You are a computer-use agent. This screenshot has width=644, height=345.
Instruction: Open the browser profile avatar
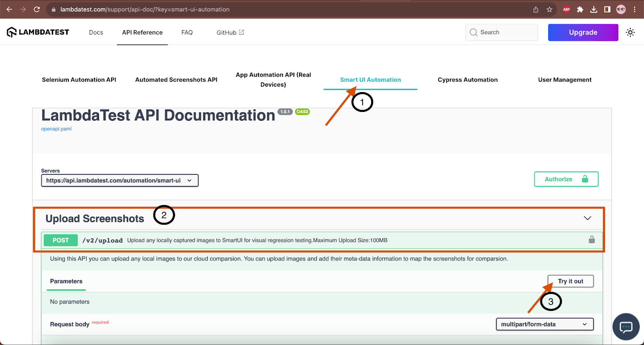click(621, 9)
